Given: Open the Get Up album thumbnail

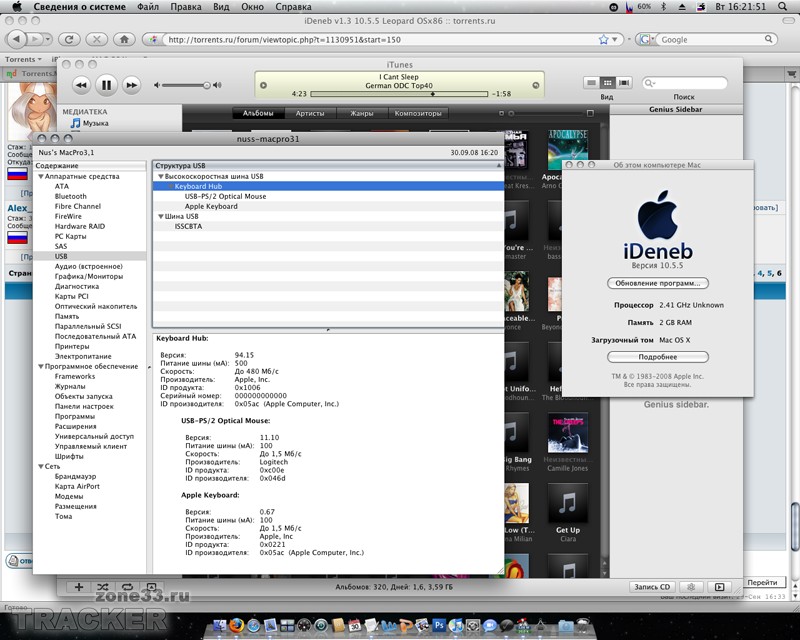Looking at the screenshot, I should point(567,504).
